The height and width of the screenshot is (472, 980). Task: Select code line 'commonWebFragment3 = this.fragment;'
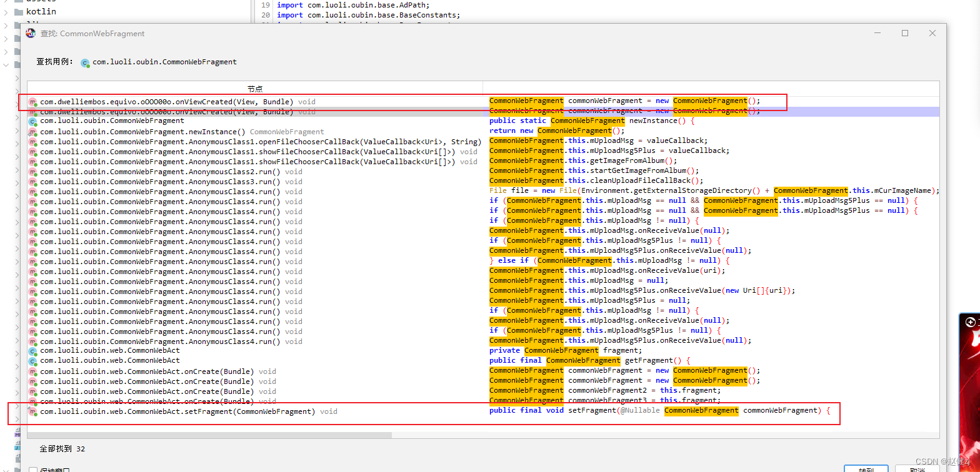[605, 400]
